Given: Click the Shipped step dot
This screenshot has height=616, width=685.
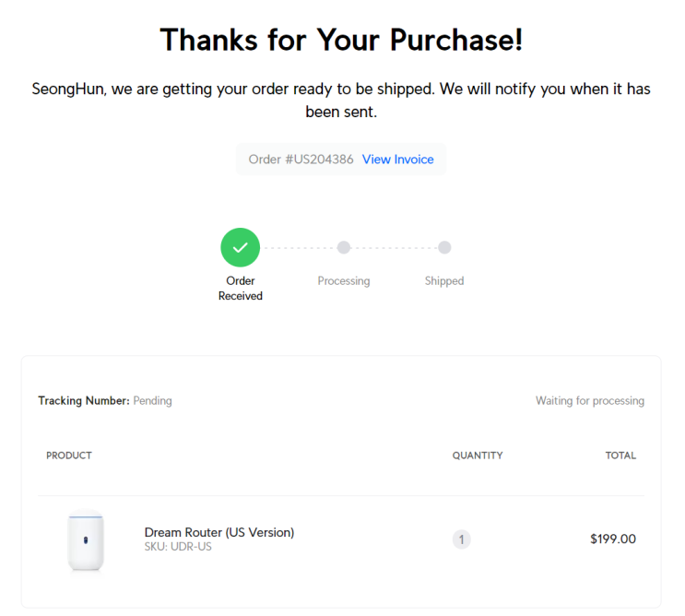Looking at the screenshot, I should point(444,247).
